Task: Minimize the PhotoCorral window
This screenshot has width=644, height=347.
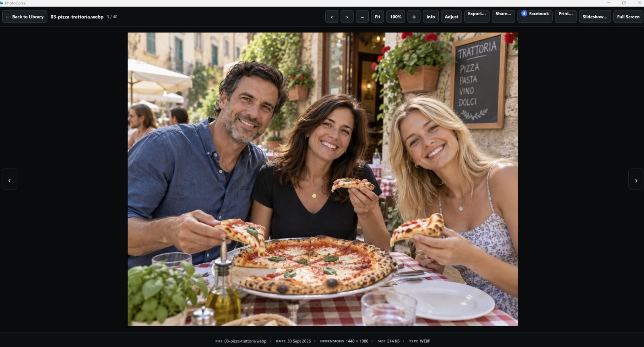Action: click(x=609, y=3)
